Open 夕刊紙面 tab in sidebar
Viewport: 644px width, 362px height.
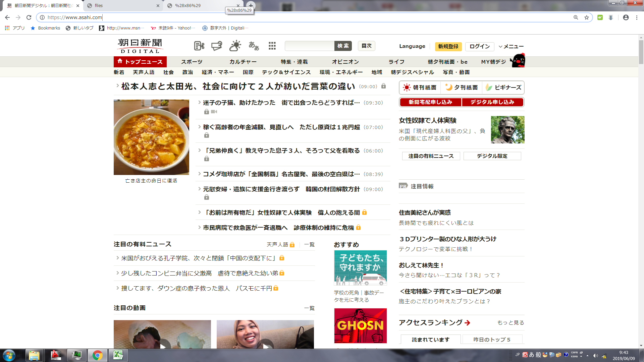pyautogui.click(x=462, y=87)
